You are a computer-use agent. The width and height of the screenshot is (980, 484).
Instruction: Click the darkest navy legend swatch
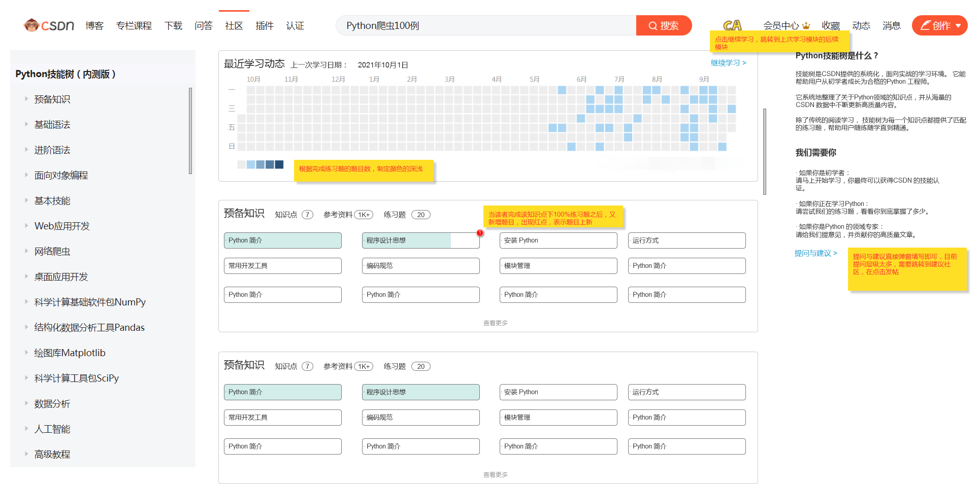point(279,164)
